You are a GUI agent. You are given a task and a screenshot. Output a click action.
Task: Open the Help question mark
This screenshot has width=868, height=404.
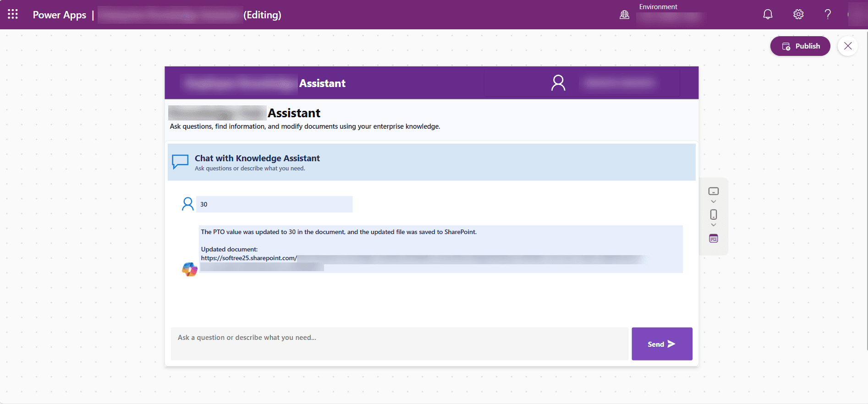click(828, 14)
